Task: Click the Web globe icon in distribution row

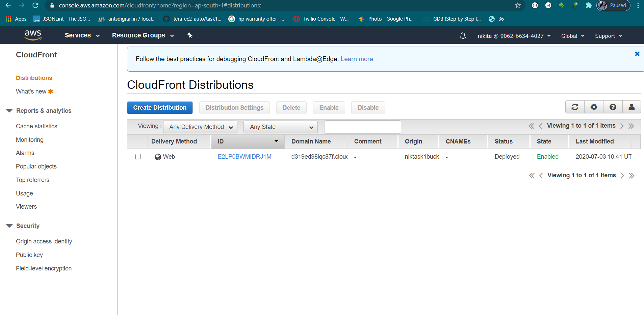Action: click(158, 157)
